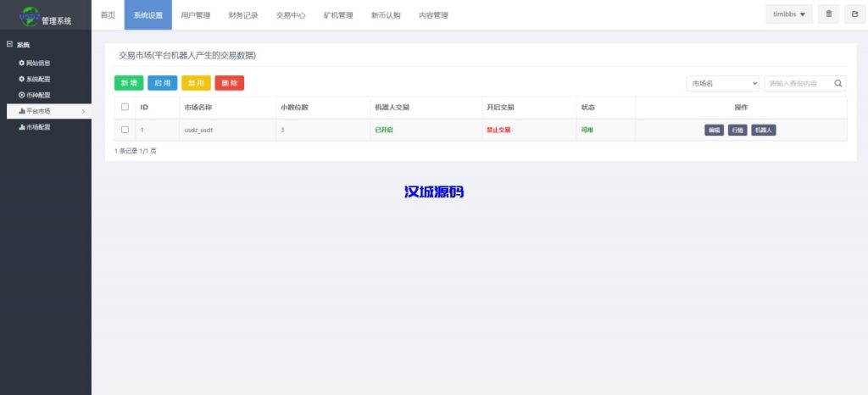Open the 财务记录 tab
Screen dimensions: 868x395
(x=243, y=15)
